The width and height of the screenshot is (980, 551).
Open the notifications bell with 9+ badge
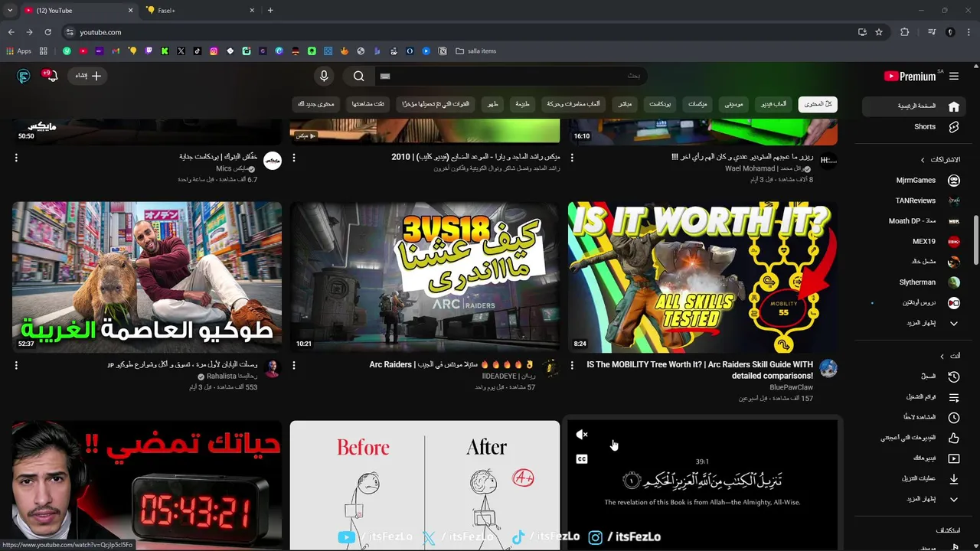coord(51,76)
